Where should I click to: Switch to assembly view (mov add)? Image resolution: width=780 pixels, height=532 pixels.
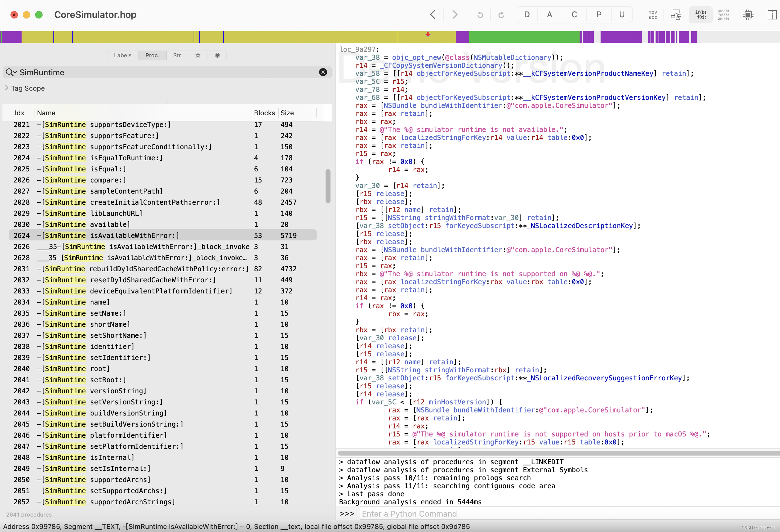652,15
